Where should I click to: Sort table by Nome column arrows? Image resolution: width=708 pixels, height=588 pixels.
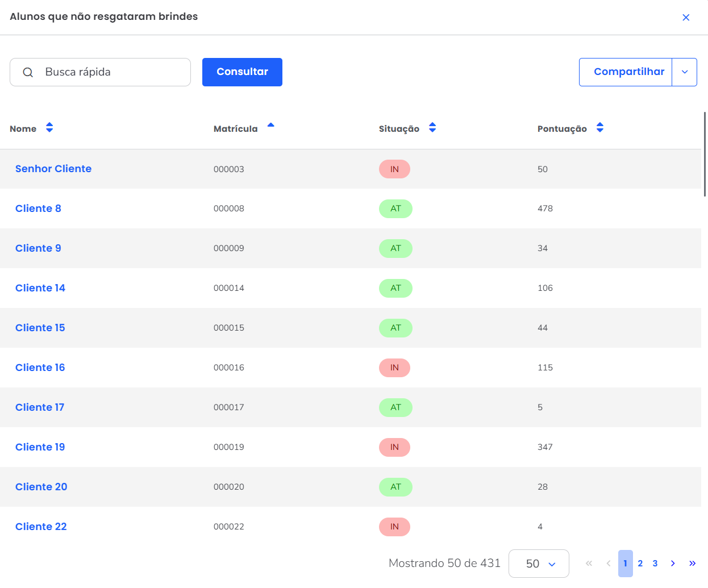[49, 128]
